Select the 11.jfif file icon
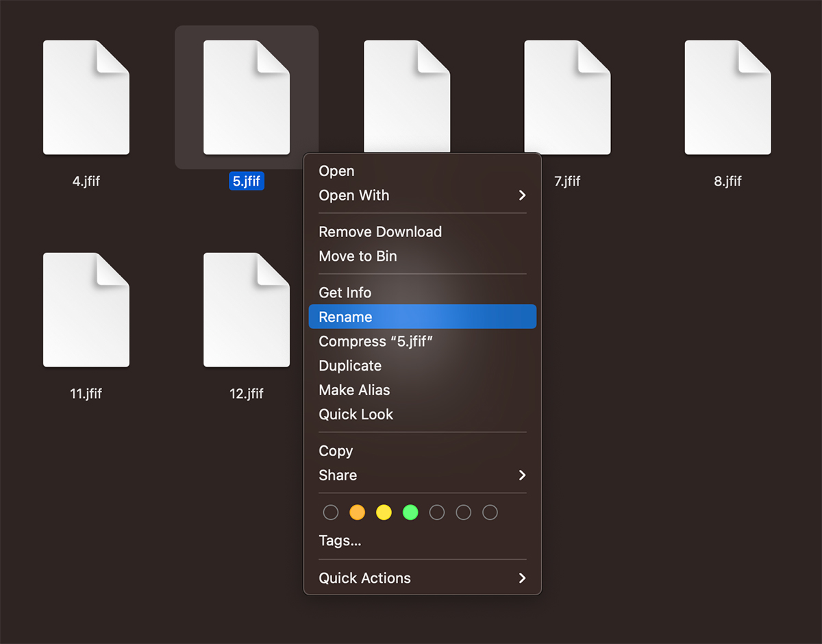This screenshot has height=644, width=822. pos(86,310)
